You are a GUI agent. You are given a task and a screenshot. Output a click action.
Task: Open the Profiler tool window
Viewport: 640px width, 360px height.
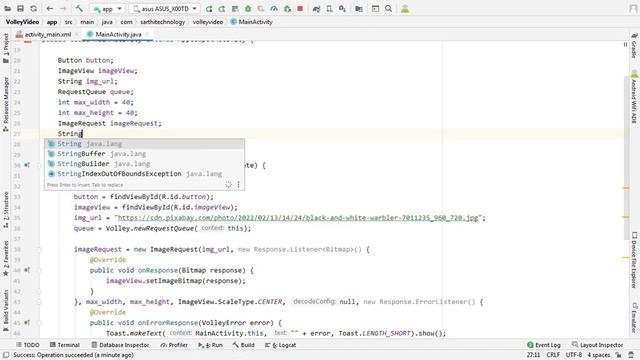174,345
